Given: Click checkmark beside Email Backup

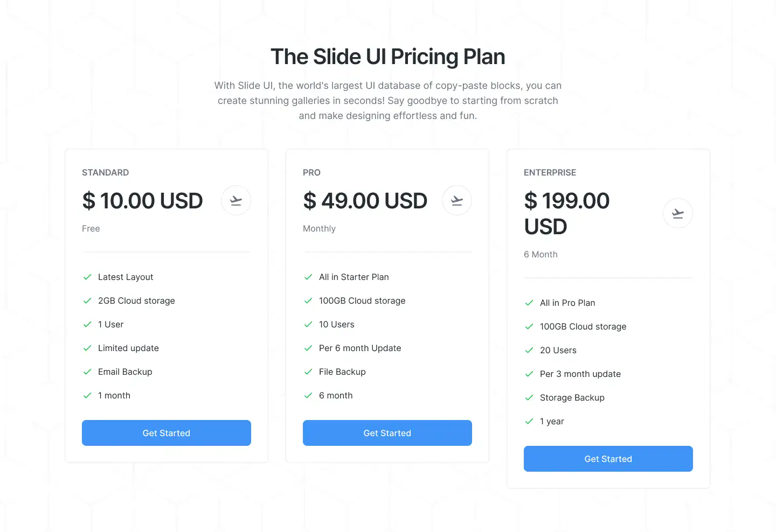Looking at the screenshot, I should click(x=87, y=372).
